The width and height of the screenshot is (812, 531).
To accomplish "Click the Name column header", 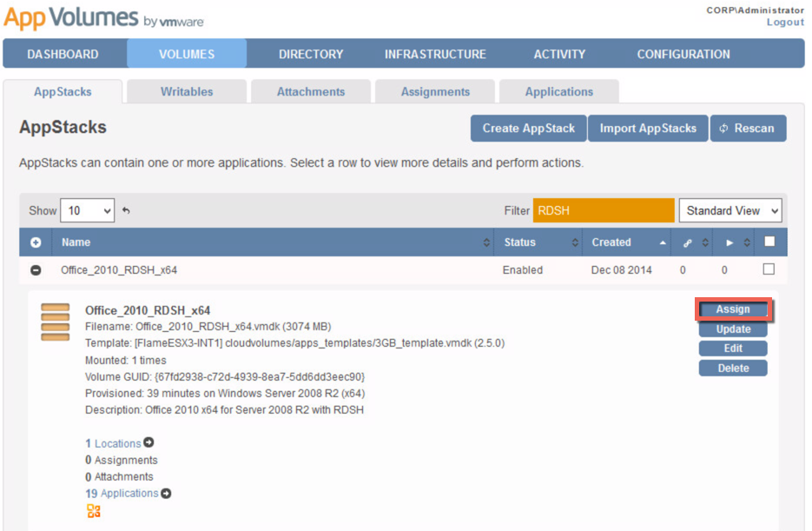I will point(76,242).
